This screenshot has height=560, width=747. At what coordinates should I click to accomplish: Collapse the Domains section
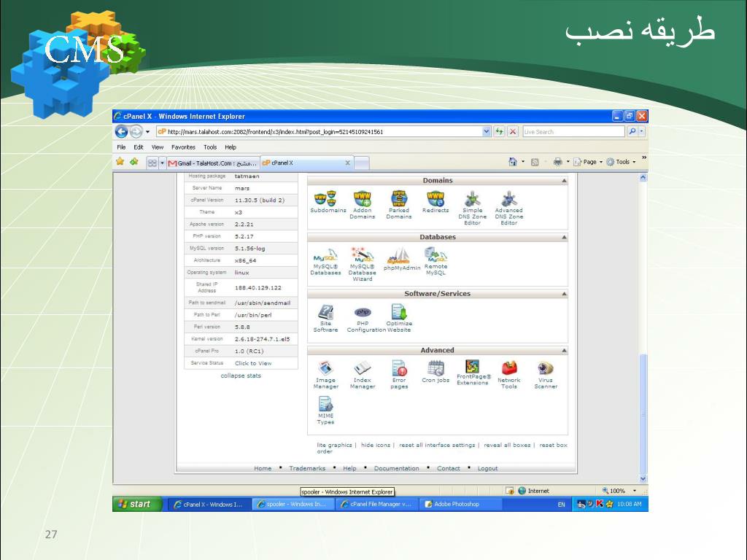[x=564, y=181]
